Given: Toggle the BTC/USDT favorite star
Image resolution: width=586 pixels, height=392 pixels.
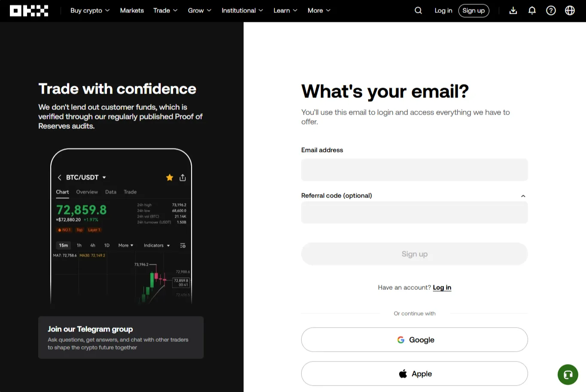Looking at the screenshot, I should coord(169,177).
